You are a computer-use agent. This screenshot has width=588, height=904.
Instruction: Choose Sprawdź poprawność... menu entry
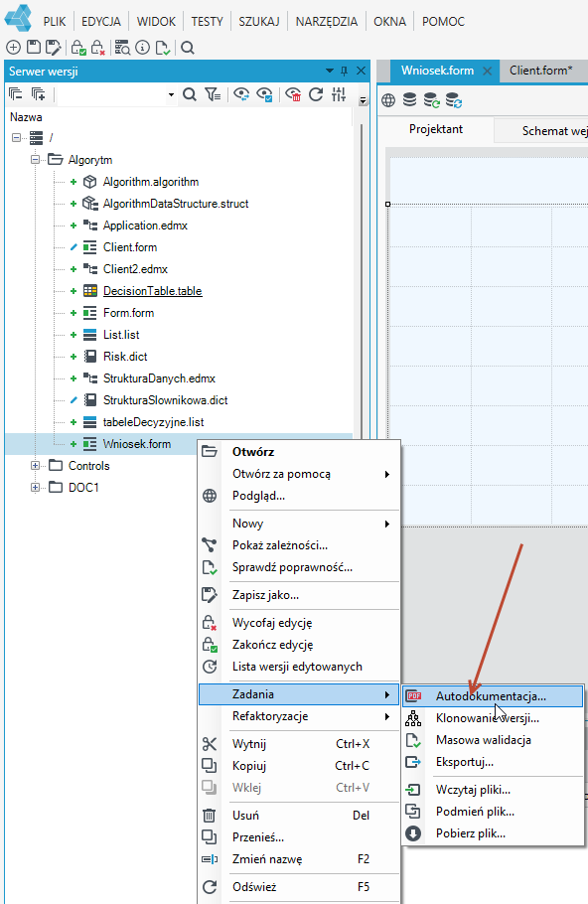[299, 567]
